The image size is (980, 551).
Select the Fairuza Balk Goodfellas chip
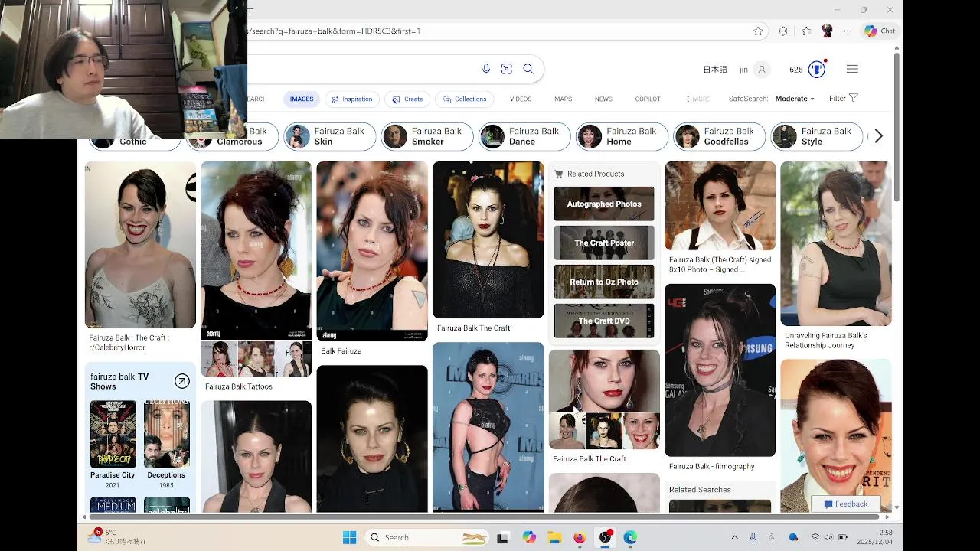coord(719,136)
